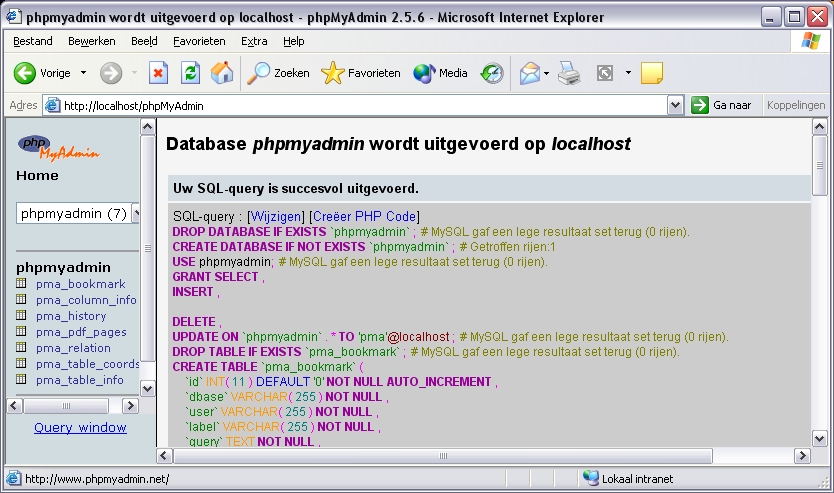Click table icon beside pma_column_info
The width and height of the screenshot is (834, 493).
[21, 299]
